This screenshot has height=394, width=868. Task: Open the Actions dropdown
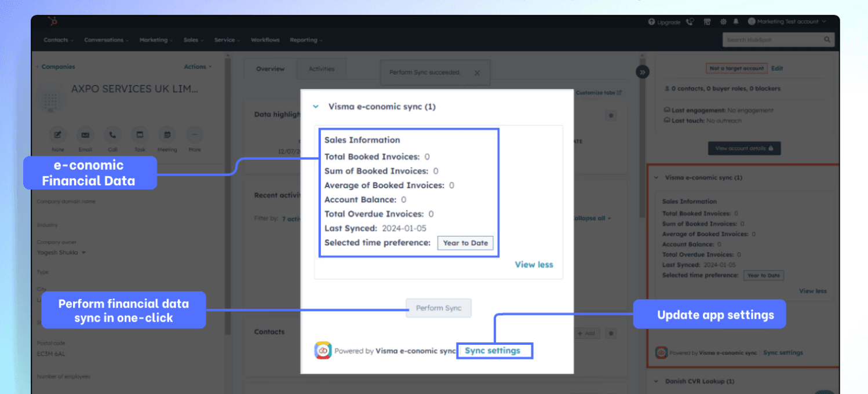[198, 67]
